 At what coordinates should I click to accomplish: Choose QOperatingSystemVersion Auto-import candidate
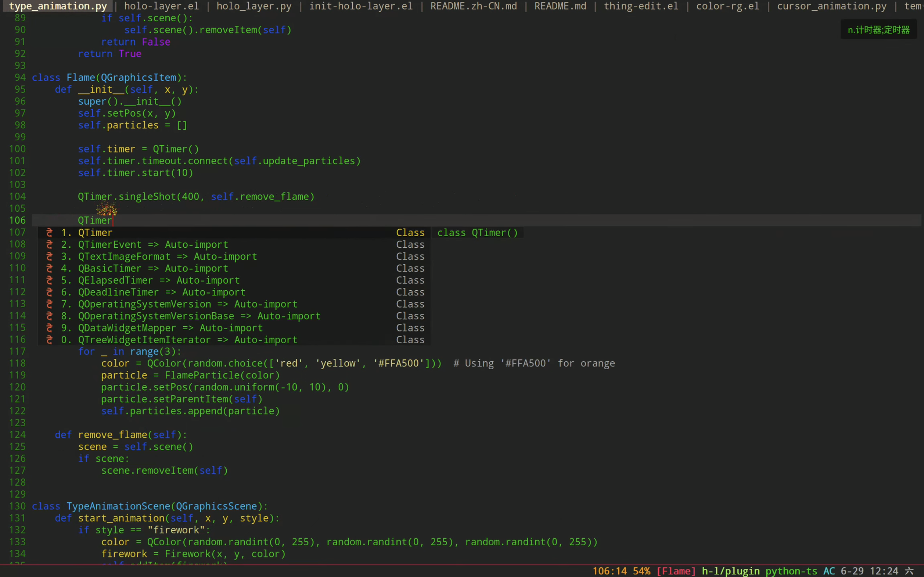click(187, 304)
